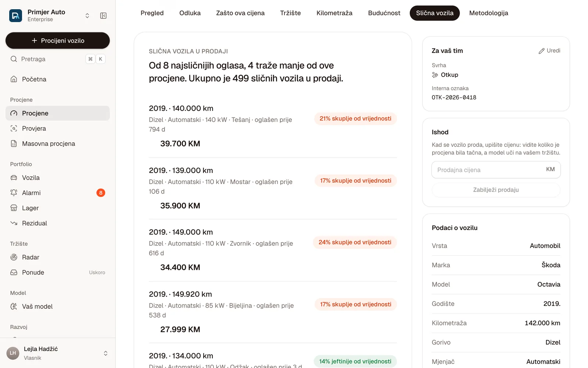This screenshot has width=588, height=368.
Task: Open the Metodologija tab
Action: (489, 13)
